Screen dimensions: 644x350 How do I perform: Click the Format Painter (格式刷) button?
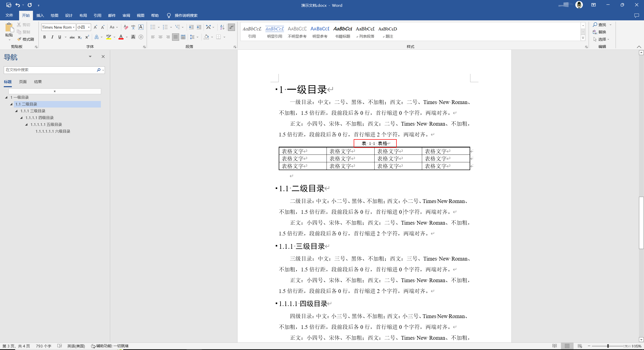26,39
